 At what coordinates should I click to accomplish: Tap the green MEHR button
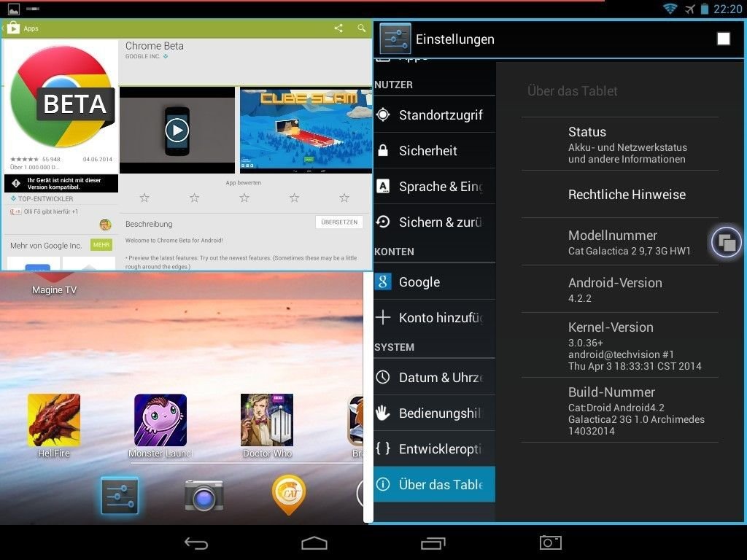101,245
